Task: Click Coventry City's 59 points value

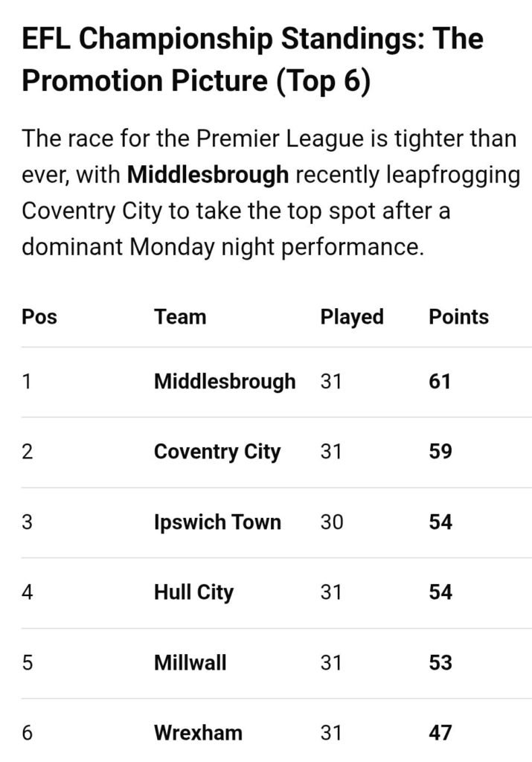Action: 440,452
